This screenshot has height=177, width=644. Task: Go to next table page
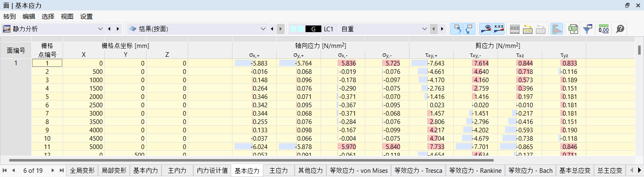(53, 170)
